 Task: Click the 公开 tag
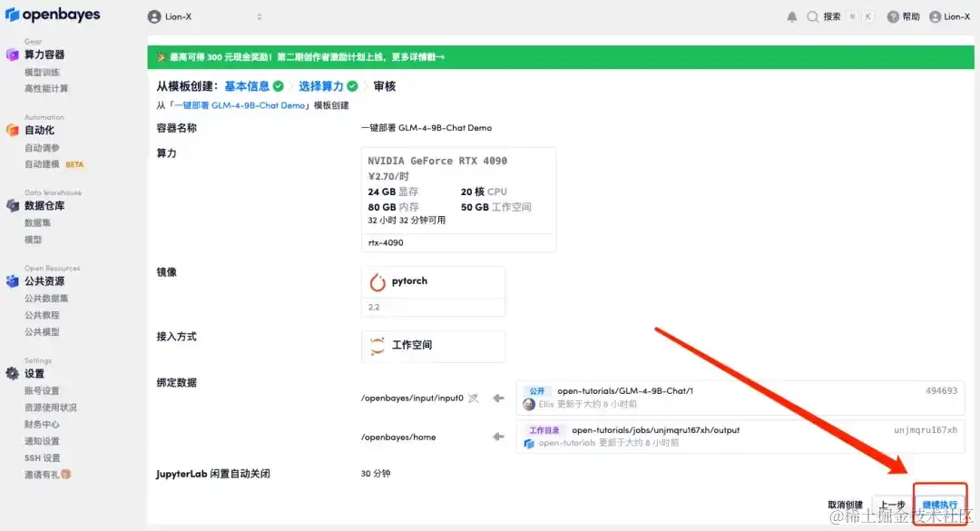537,391
